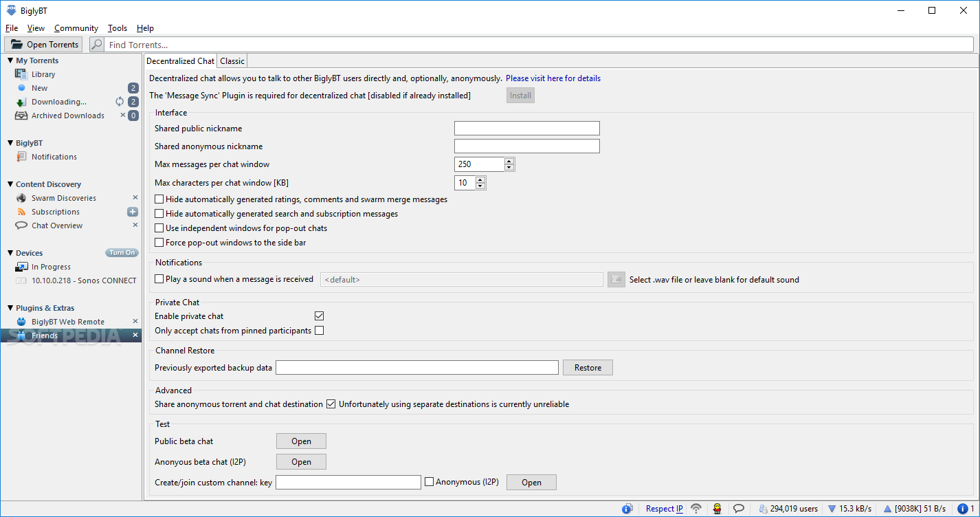Open the Subscriptions RSS icon

21,212
